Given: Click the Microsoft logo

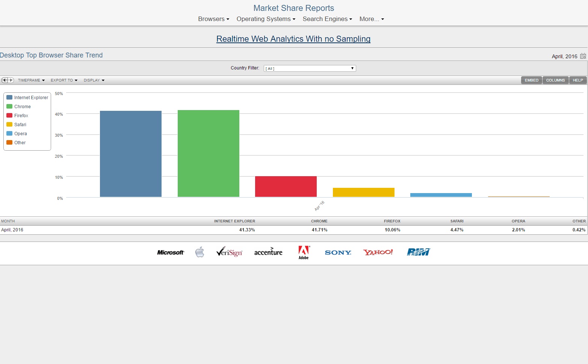Looking at the screenshot, I should (171, 252).
